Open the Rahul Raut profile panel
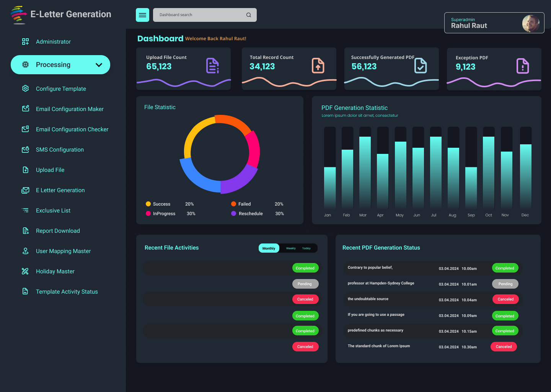 click(x=494, y=23)
